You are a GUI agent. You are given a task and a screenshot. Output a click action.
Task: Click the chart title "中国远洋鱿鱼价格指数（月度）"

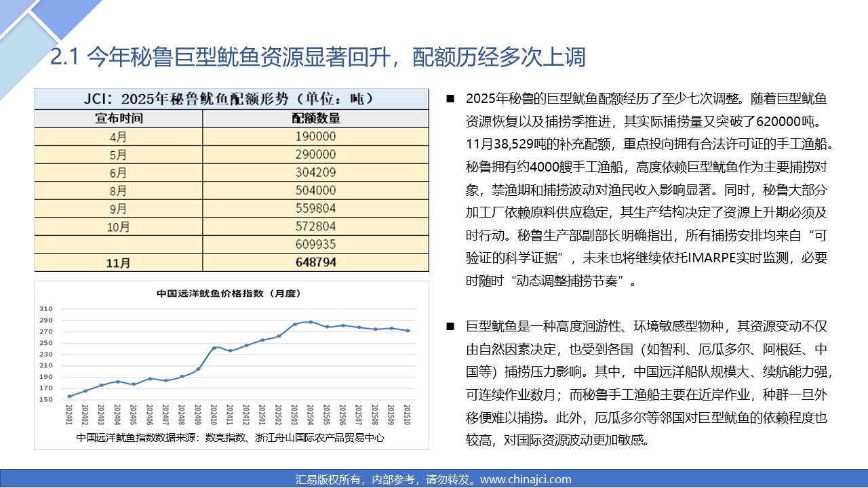point(229,293)
